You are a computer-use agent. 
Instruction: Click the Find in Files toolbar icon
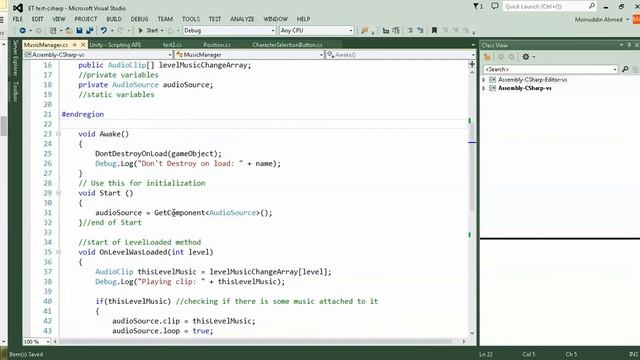364,31
